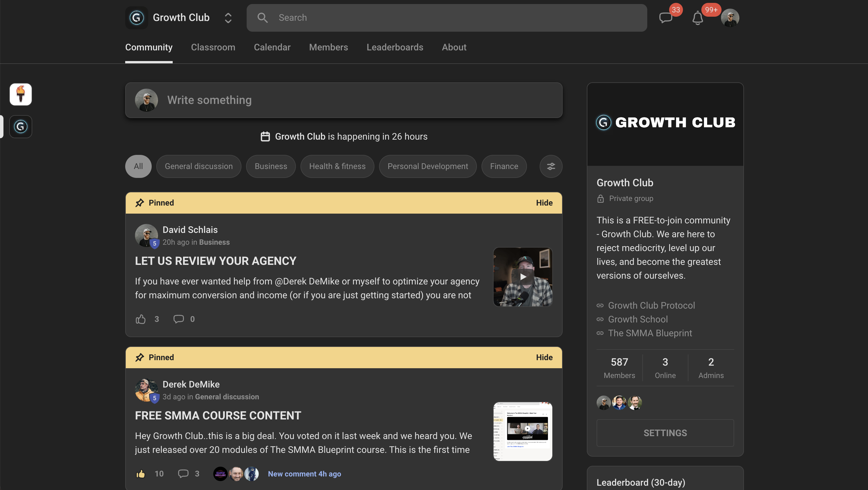The image size is (868, 490).
Task: Open the Leaderboards tab
Action: tap(395, 48)
